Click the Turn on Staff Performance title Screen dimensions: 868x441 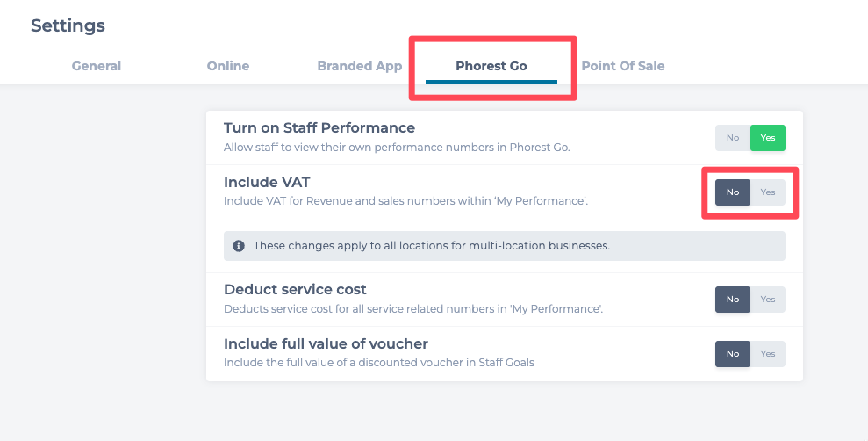click(x=319, y=128)
